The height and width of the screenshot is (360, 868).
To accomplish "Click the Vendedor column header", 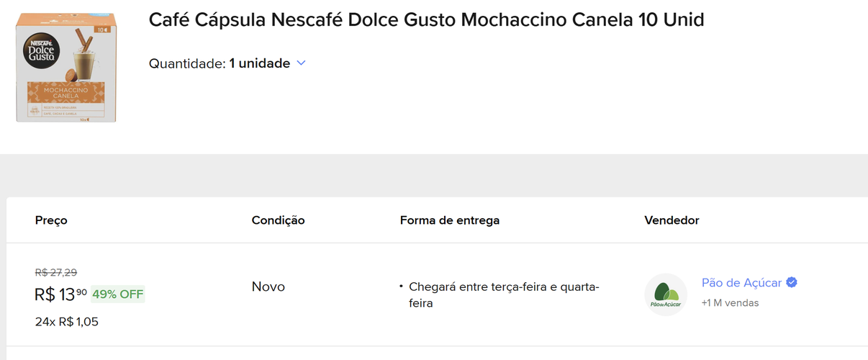I will point(672,220).
